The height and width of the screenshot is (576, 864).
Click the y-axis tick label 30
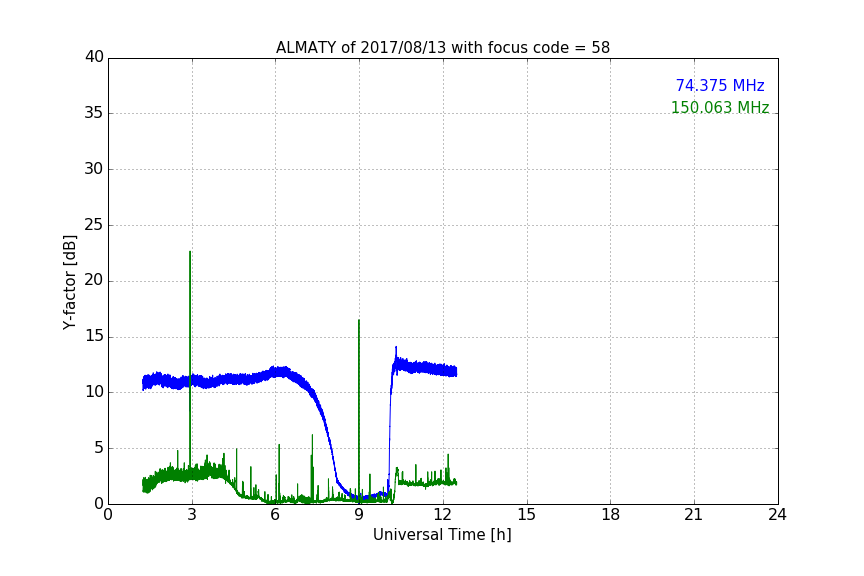pyautogui.click(x=94, y=169)
